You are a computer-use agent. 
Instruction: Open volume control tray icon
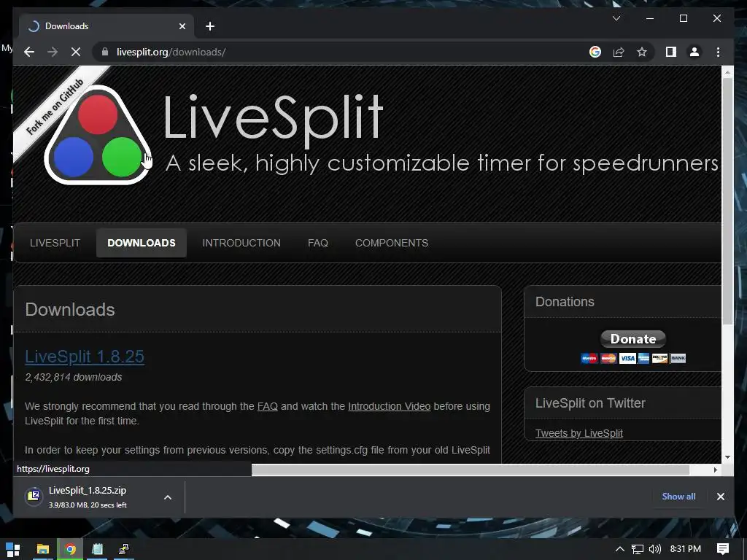(655, 549)
